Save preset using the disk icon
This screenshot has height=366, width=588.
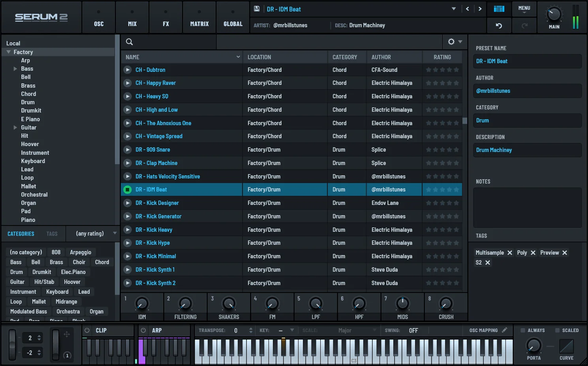[257, 9]
